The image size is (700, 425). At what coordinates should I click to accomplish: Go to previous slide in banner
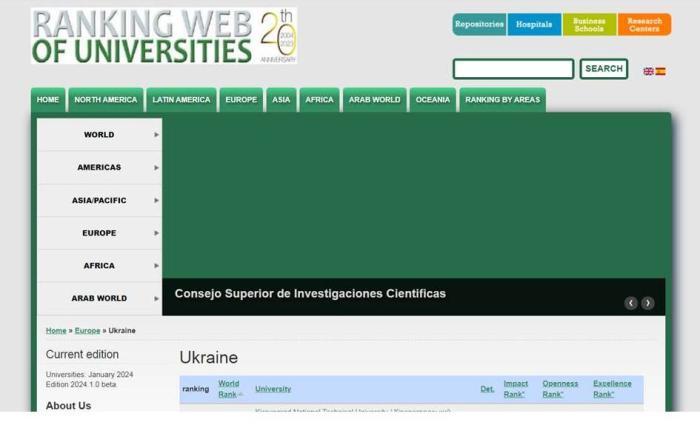631,303
